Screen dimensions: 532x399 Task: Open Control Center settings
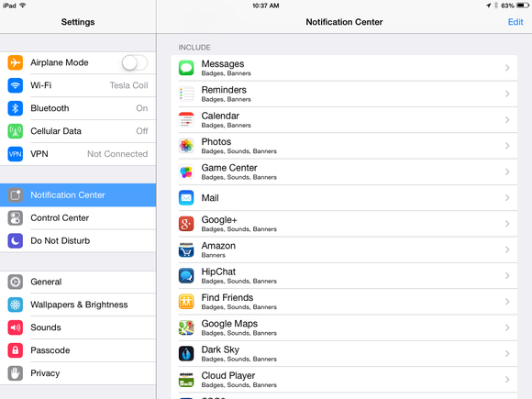tap(78, 217)
